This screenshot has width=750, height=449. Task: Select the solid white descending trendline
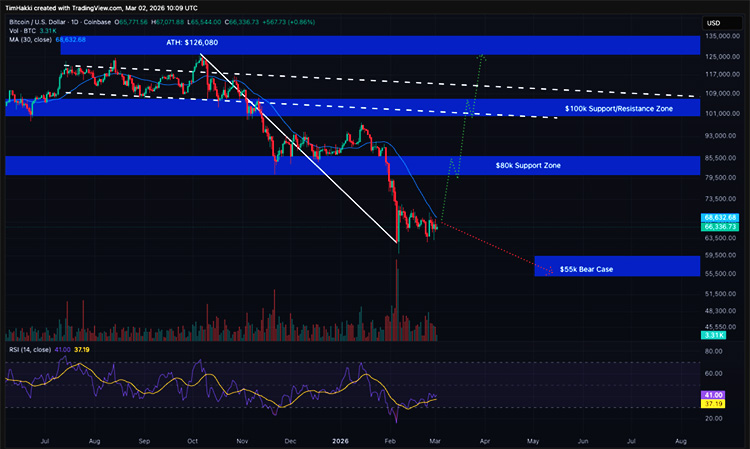pyautogui.click(x=300, y=148)
